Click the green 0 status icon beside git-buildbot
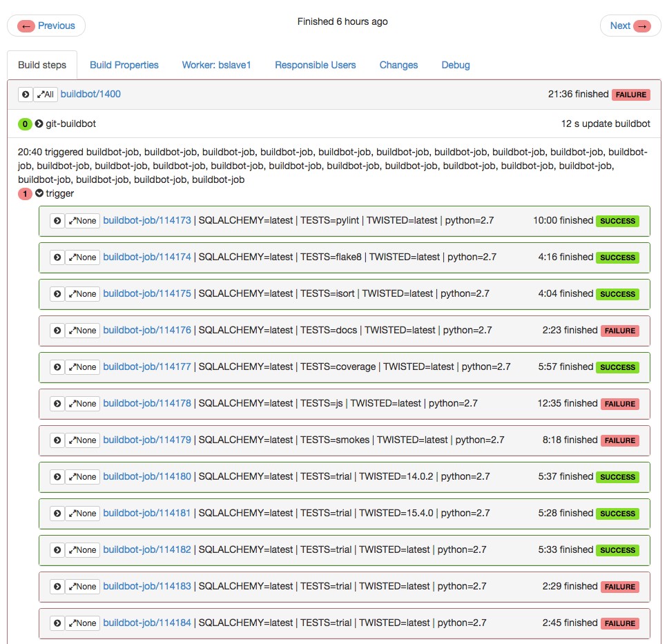 [26, 125]
